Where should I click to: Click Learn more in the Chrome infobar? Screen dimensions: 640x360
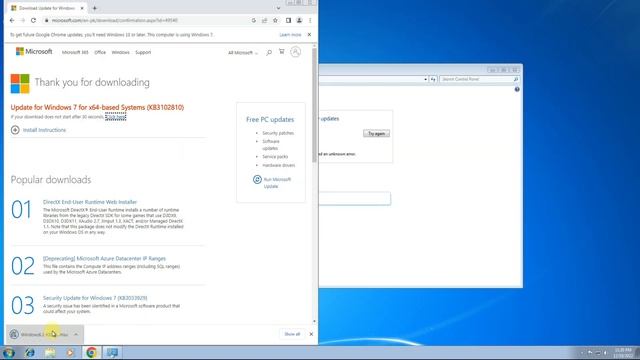click(x=290, y=35)
